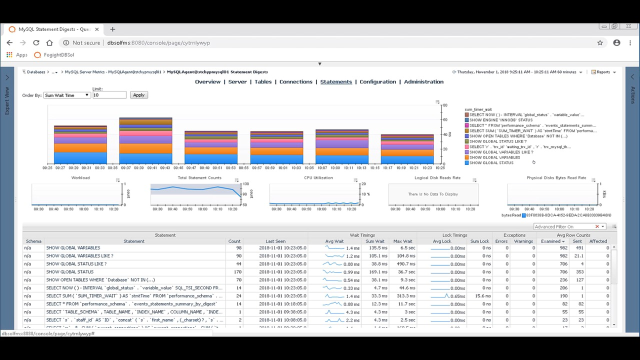
Task: Click the 15.6 ns Sum Lock cell
Action: [483, 296]
